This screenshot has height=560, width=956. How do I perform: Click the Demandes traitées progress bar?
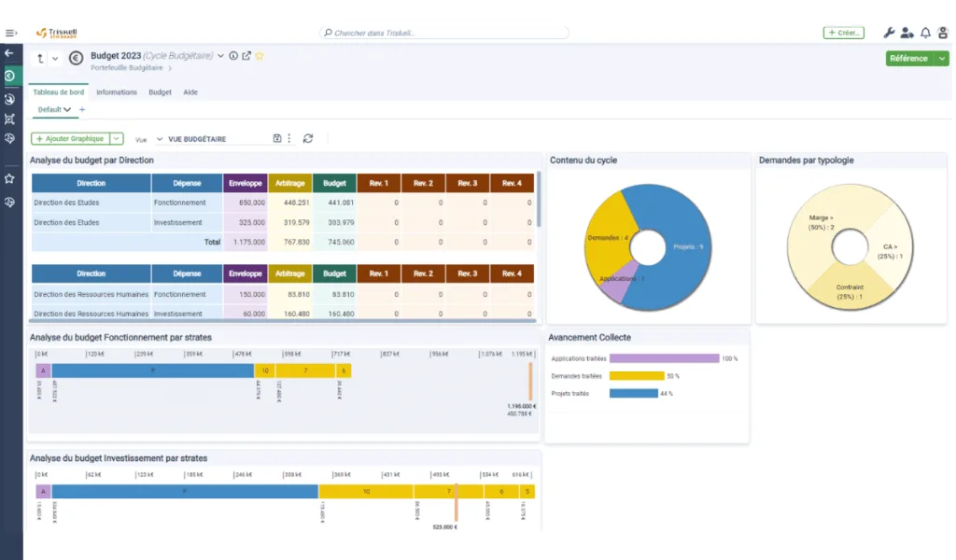[x=637, y=376]
